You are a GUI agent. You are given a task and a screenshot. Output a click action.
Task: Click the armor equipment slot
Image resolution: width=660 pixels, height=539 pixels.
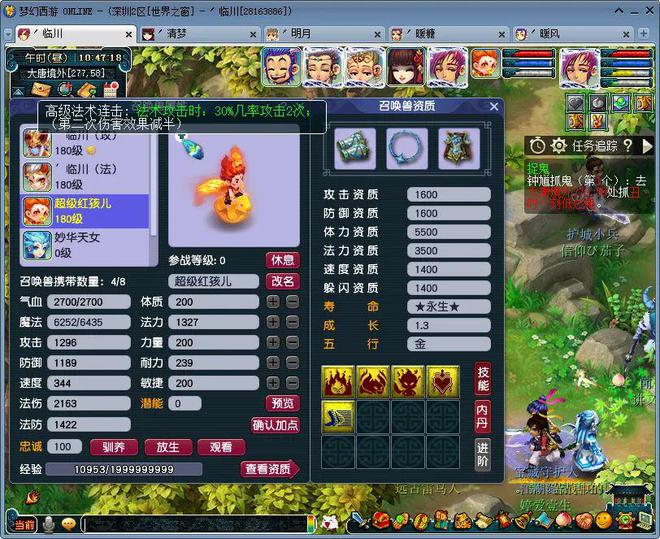pyautogui.click(x=459, y=149)
